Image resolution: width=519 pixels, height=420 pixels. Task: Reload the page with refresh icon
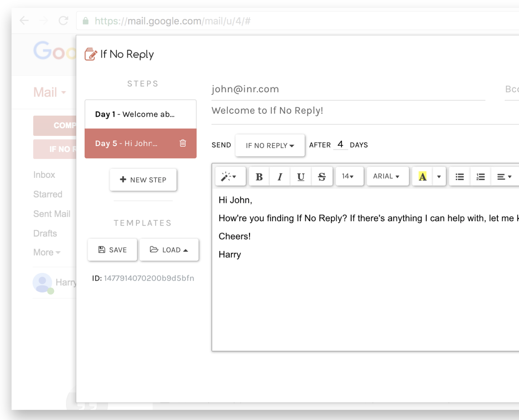64,21
